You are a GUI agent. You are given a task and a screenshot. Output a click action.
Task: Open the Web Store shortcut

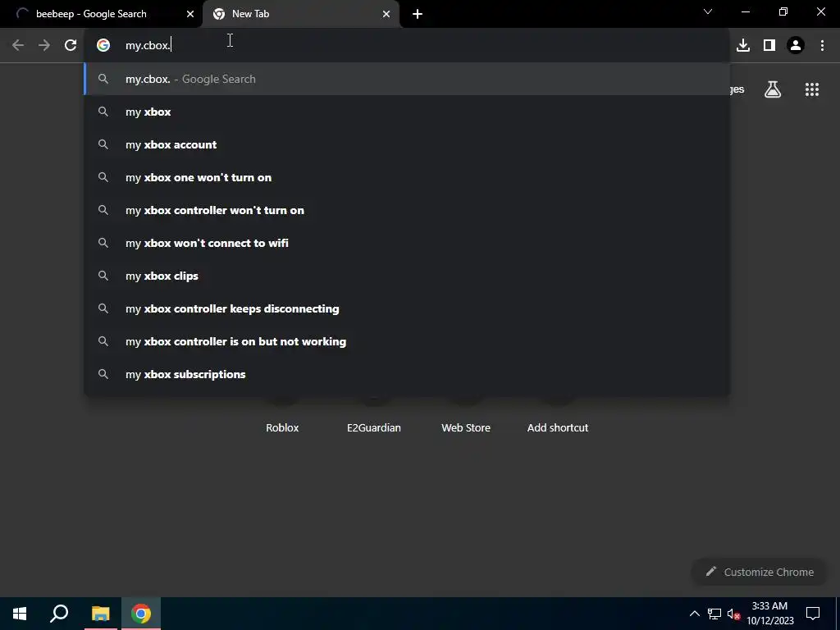click(466, 427)
